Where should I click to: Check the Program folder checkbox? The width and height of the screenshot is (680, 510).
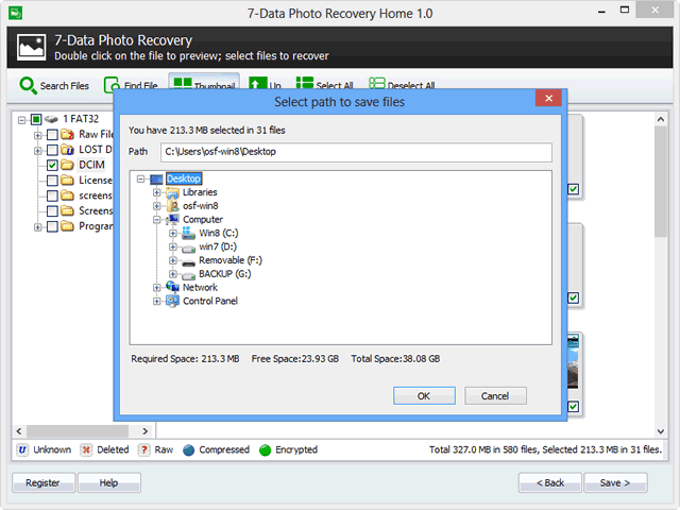(x=52, y=226)
